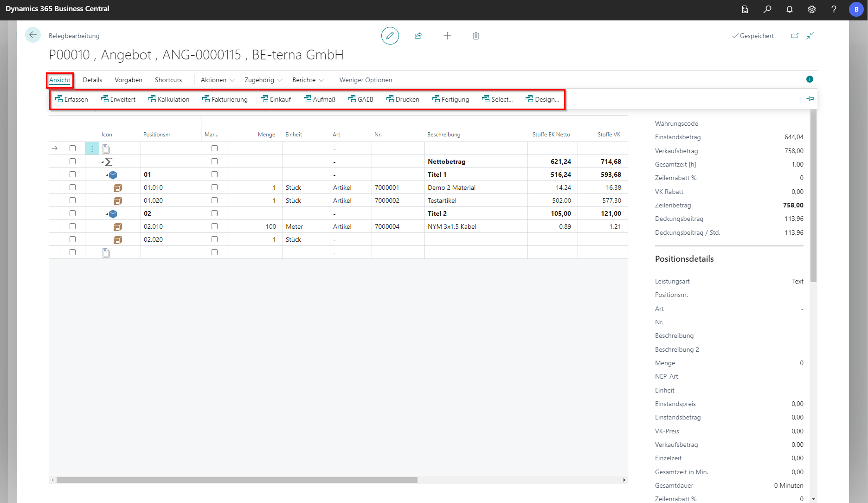Click the Kalkulation view button

coord(169,99)
